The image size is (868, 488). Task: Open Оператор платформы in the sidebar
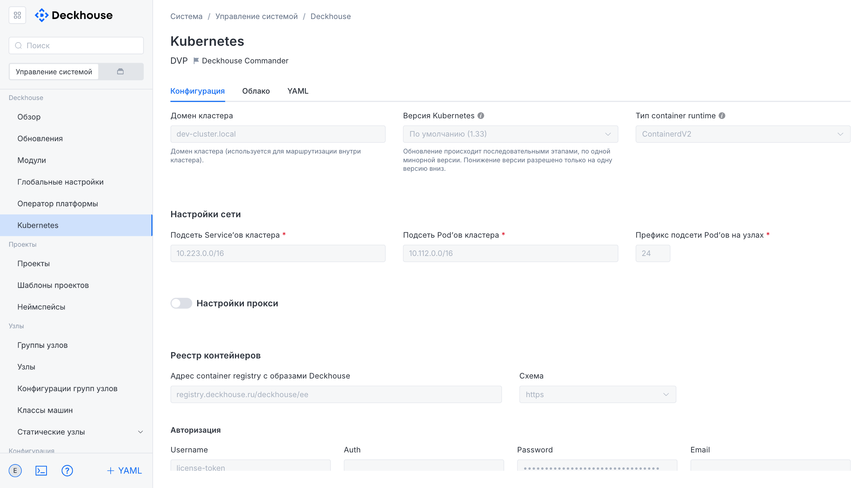point(76,204)
